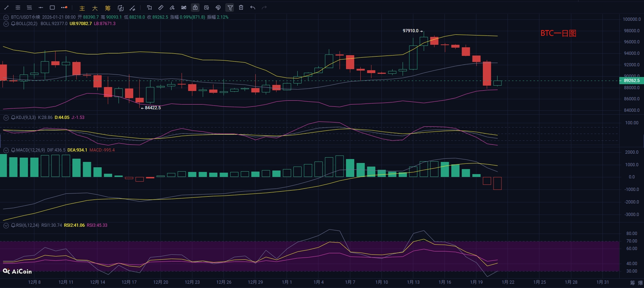The width and height of the screenshot is (644, 288).
Task: Click the 筹 button in bottom corner
Action: (x=632, y=283)
